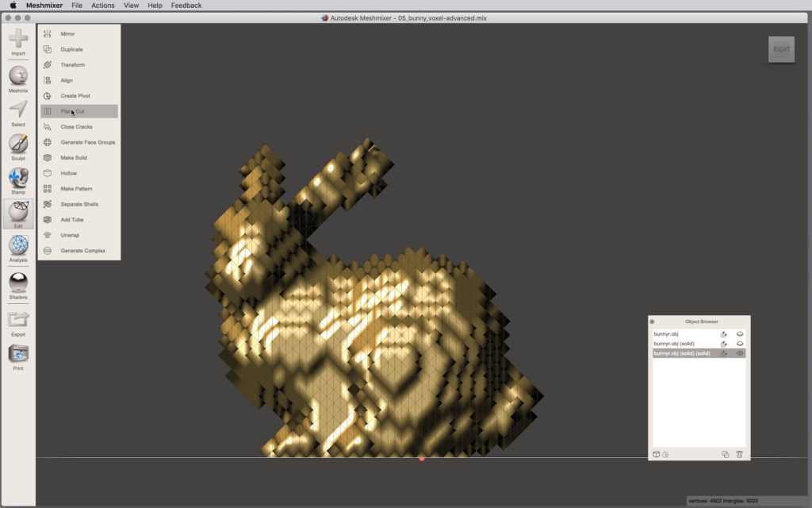Open the Sculpt brushes tool

pos(18,146)
